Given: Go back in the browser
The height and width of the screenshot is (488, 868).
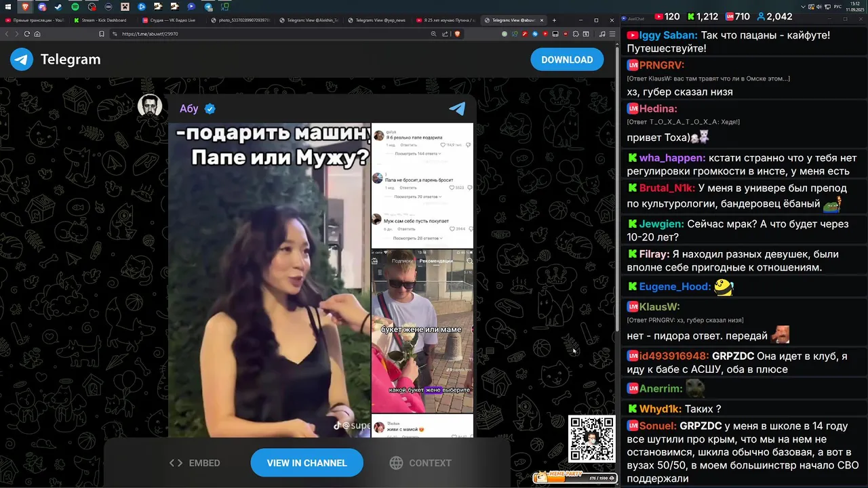Looking at the screenshot, I should coord(7,34).
